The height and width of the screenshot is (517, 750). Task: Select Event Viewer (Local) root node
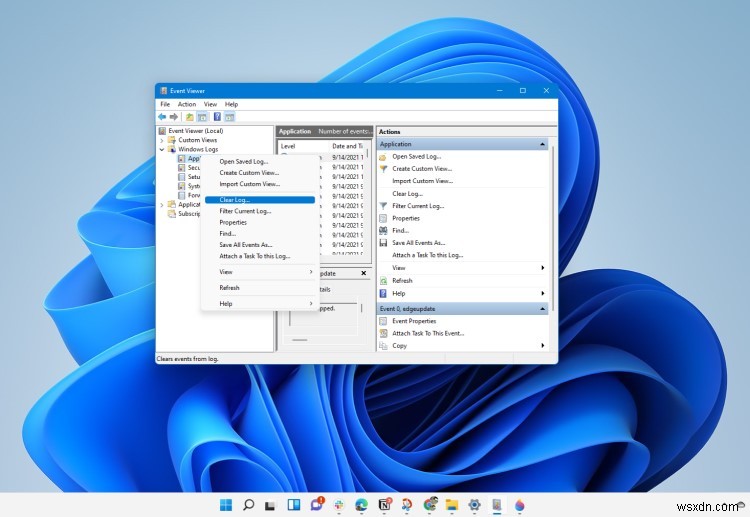point(196,131)
